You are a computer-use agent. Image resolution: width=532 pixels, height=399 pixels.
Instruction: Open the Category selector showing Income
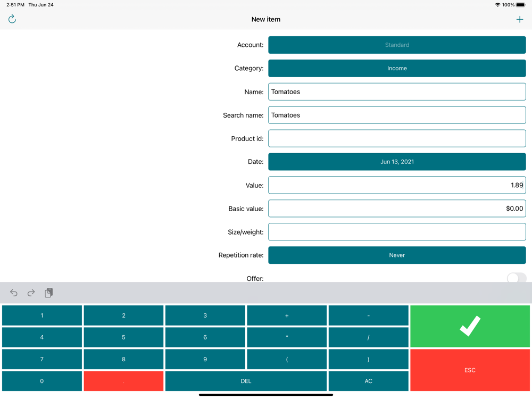(397, 68)
